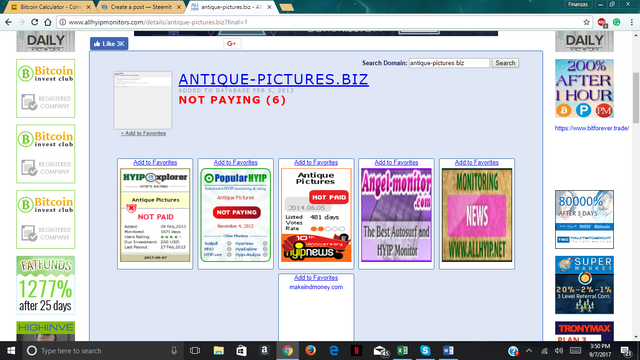
Task: Open the clock showing 3:50 PM
Action: click(x=600, y=351)
